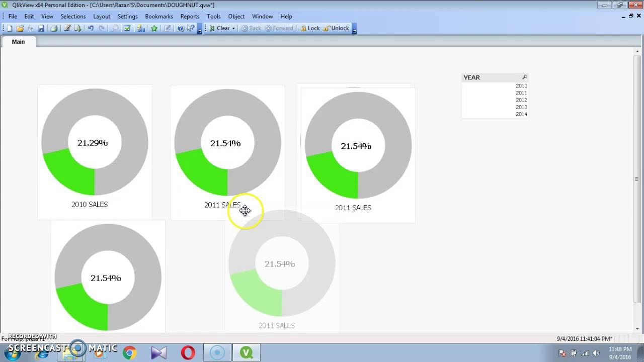This screenshot has height=362, width=644.
Task: Click the Lock selections button
Action: pos(310,29)
